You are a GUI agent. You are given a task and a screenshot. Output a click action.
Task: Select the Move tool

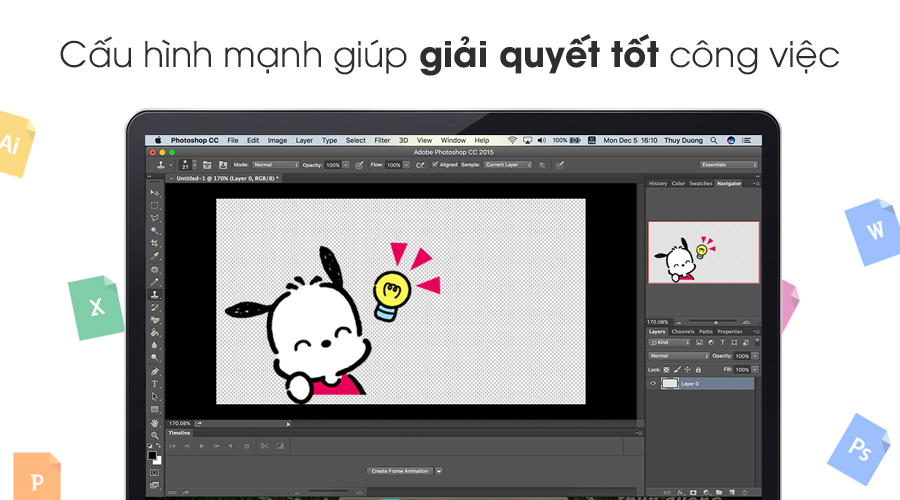point(154,192)
